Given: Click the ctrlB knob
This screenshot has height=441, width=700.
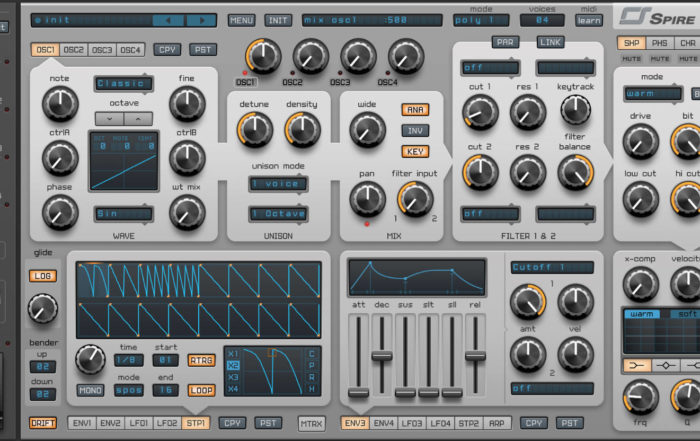Looking at the screenshot, I should [x=187, y=158].
